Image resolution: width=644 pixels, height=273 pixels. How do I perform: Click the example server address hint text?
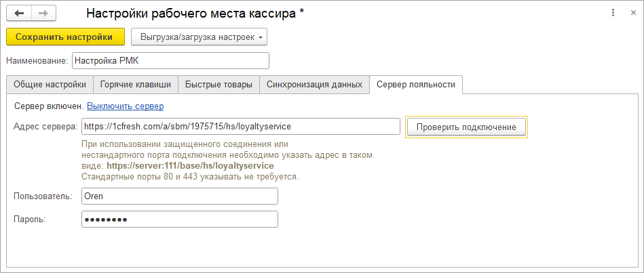click(x=190, y=165)
